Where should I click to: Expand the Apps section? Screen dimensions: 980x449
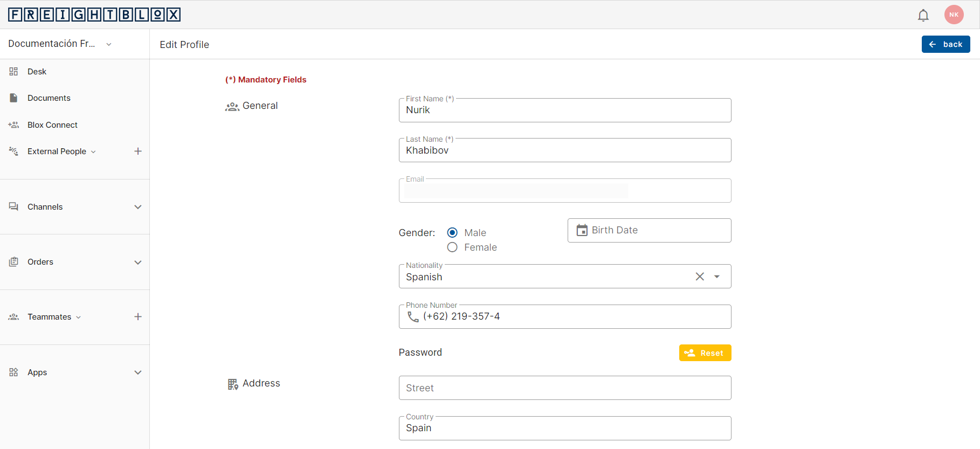(x=138, y=372)
